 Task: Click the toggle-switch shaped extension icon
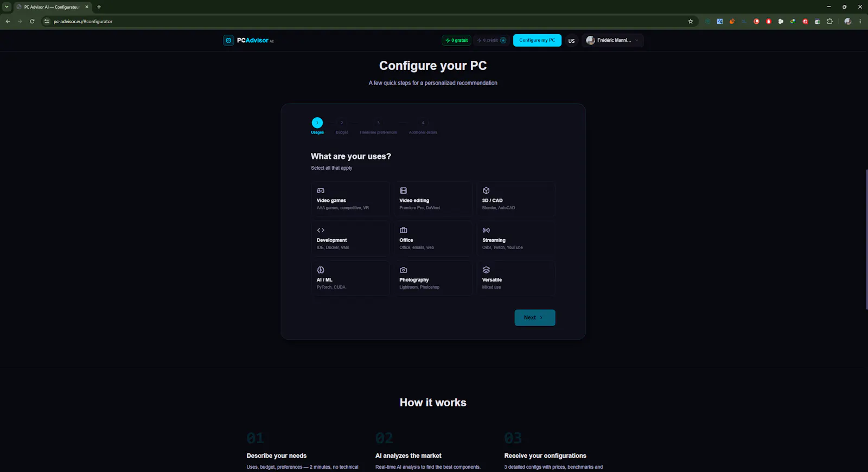coord(817,22)
